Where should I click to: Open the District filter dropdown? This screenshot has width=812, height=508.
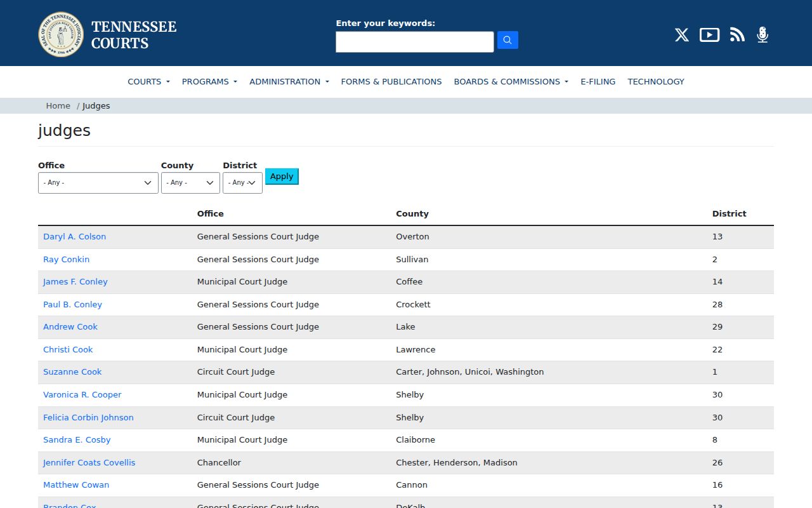click(x=242, y=183)
